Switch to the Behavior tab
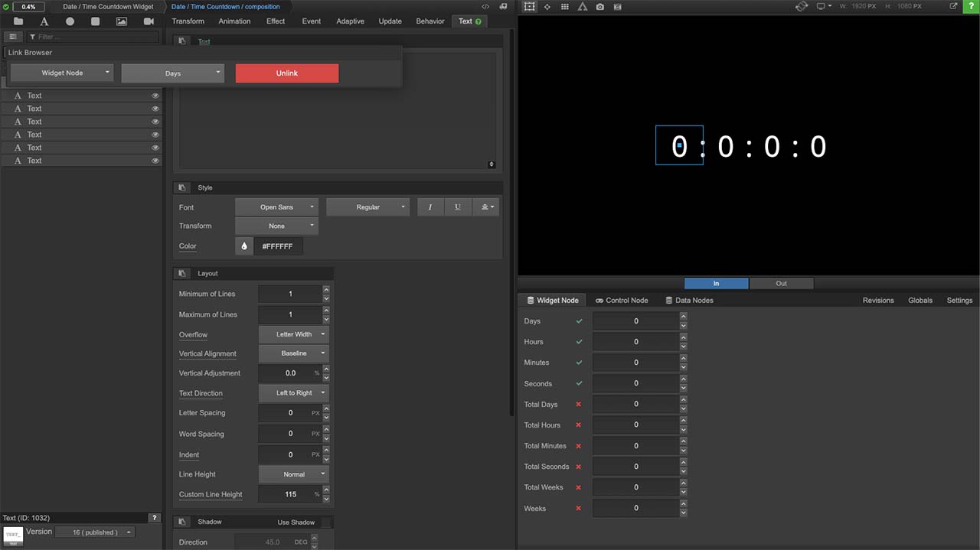This screenshot has width=980, height=550. [x=430, y=21]
